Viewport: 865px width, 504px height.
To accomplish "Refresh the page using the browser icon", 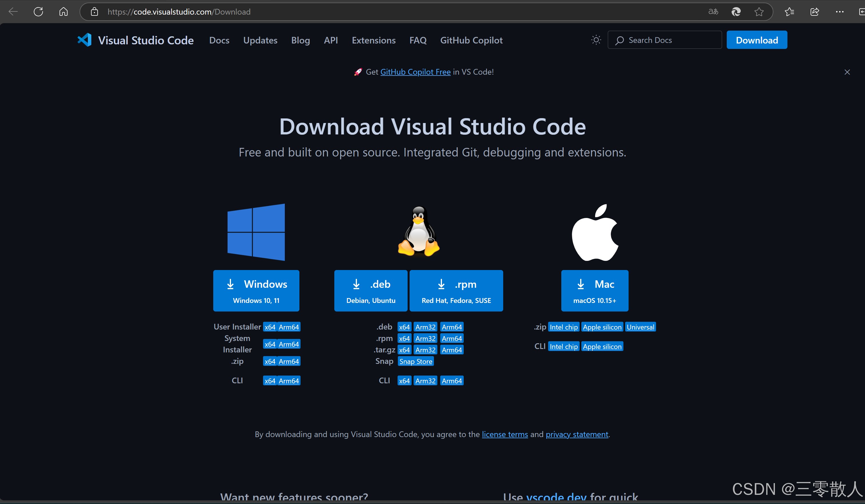I will point(38,11).
